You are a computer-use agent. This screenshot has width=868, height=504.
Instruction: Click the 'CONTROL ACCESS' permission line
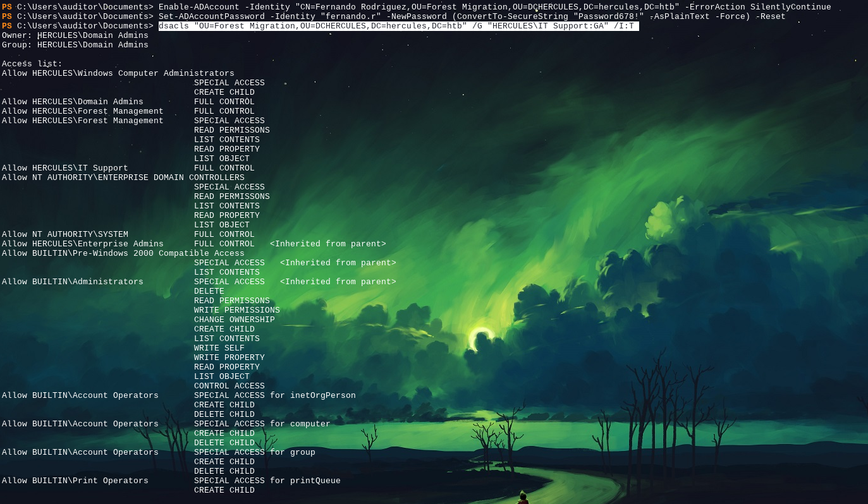tap(229, 386)
